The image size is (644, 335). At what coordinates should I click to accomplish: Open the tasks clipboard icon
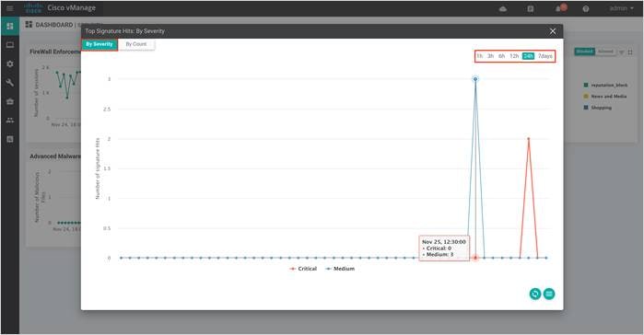click(x=531, y=8)
